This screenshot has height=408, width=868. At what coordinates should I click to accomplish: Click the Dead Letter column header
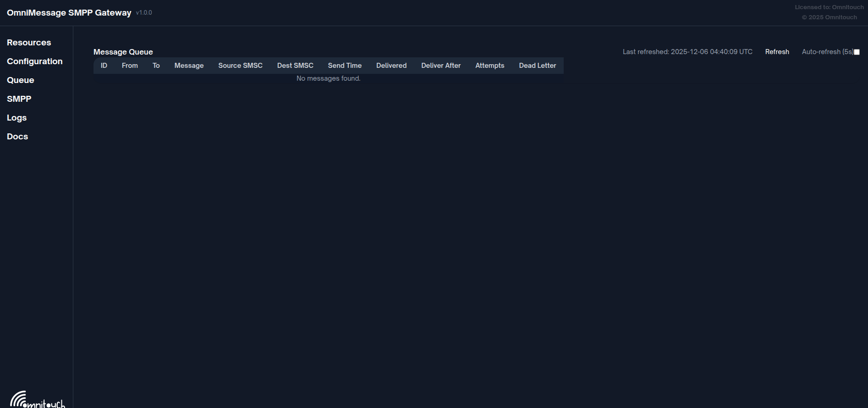tap(538, 66)
